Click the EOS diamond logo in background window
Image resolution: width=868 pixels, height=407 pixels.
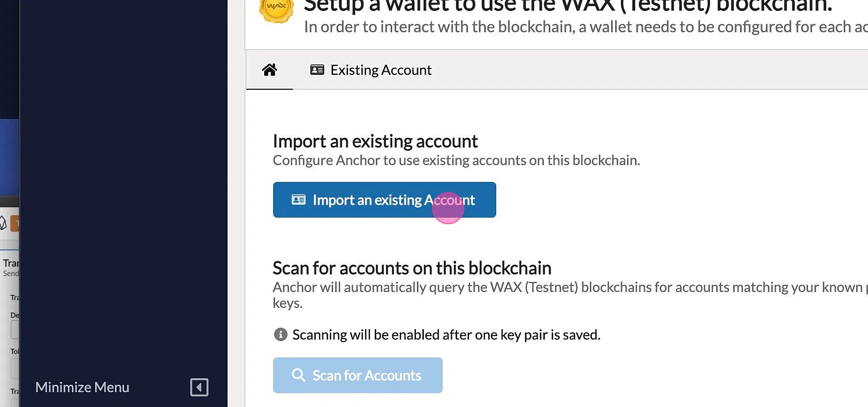(x=3, y=223)
